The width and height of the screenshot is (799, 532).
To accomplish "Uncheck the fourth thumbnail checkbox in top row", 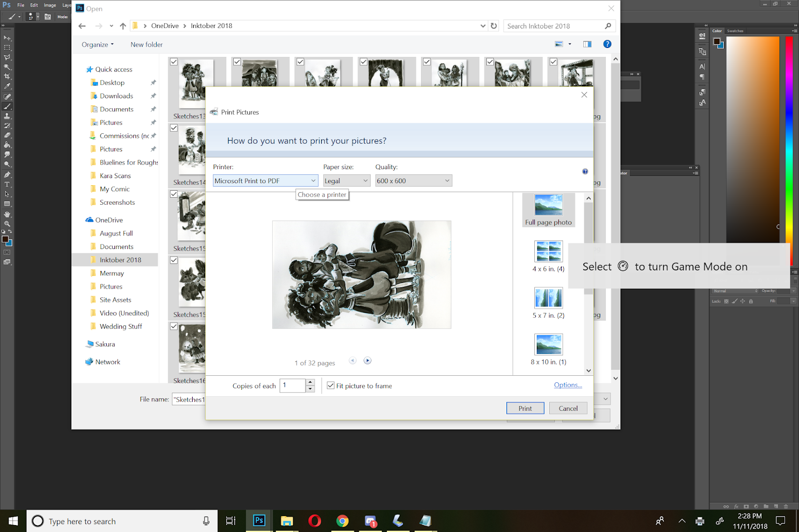I will click(x=364, y=62).
